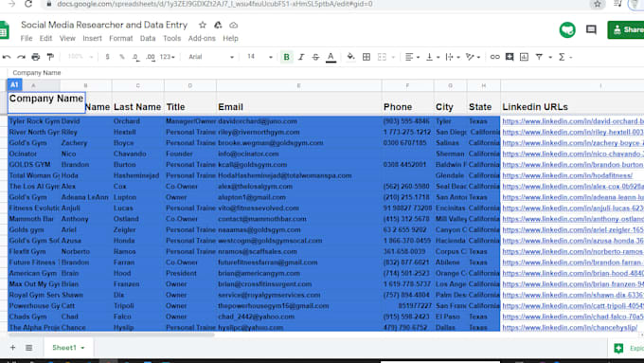Viewport: 644px width, 363px height.
Task: Click the Insert chart icon
Action: point(524,57)
